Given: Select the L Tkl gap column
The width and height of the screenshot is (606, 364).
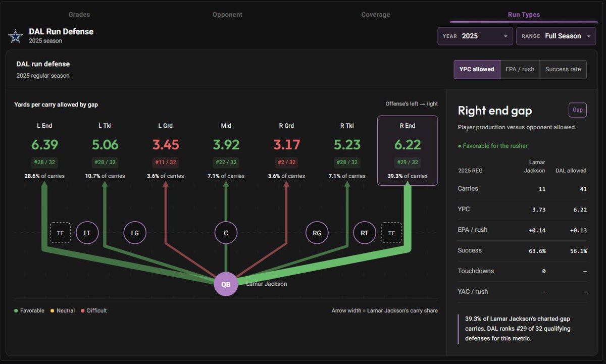Looking at the screenshot, I should click(105, 150).
